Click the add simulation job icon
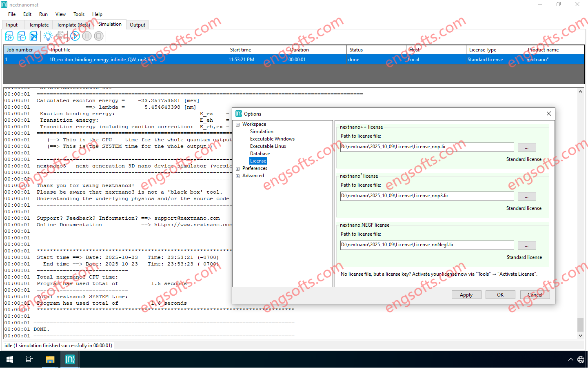Image resolution: width=588 pixels, height=368 pixels. 9,36
